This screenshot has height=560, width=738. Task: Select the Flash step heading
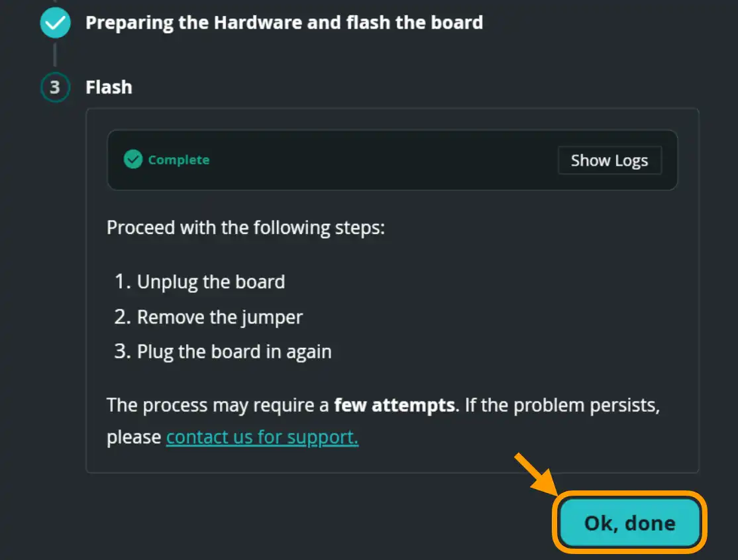tap(109, 87)
